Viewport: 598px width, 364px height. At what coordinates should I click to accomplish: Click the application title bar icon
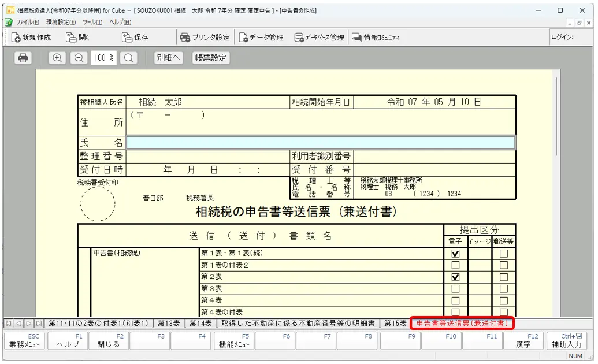point(10,10)
